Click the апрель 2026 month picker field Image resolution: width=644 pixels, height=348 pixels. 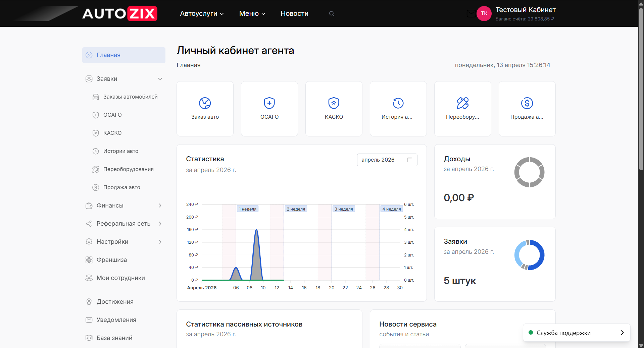[x=387, y=160]
